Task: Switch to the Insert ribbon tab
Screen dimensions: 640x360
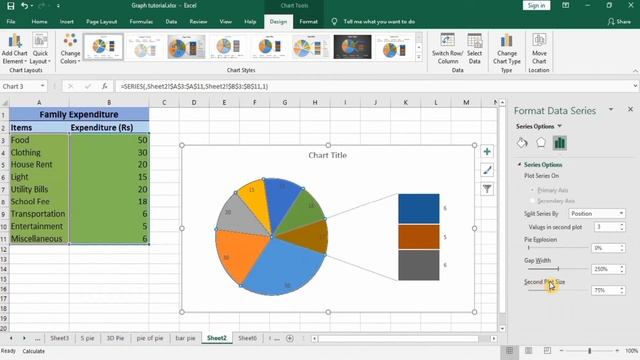Action: click(x=67, y=22)
